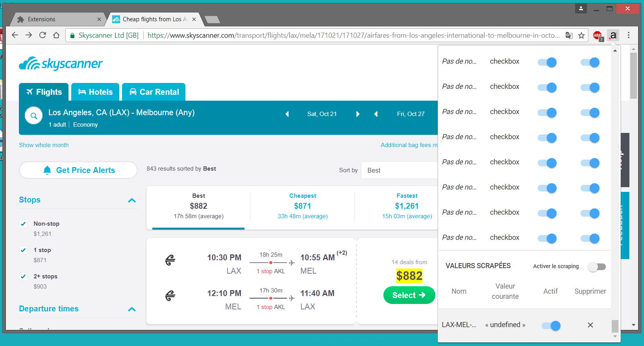Uncheck the Non-stop filter checkbox
This screenshot has height=346, width=644.
(23, 224)
